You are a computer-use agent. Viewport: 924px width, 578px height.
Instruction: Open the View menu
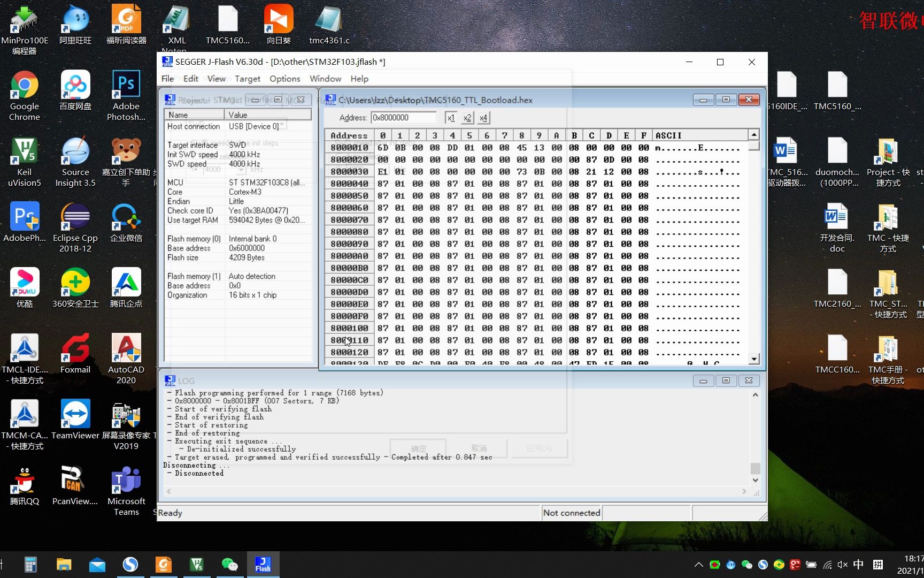(216, 79)
